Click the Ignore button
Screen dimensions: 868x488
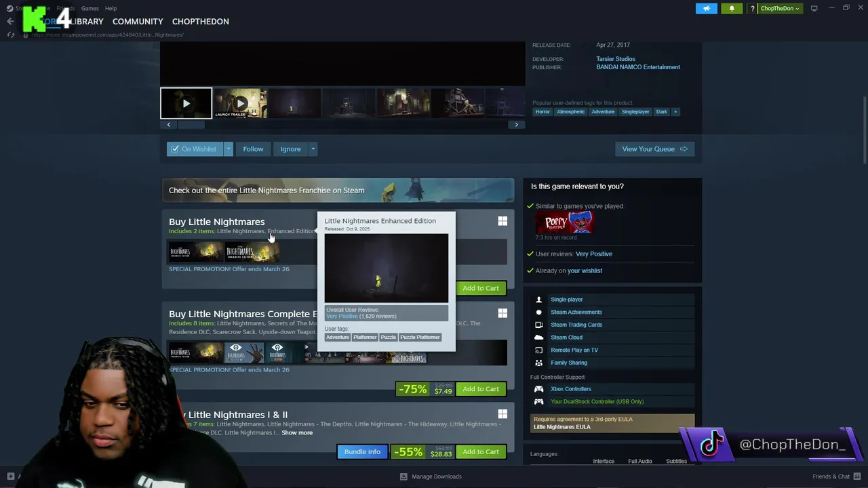pyautogui.click(x=290, y=149)
